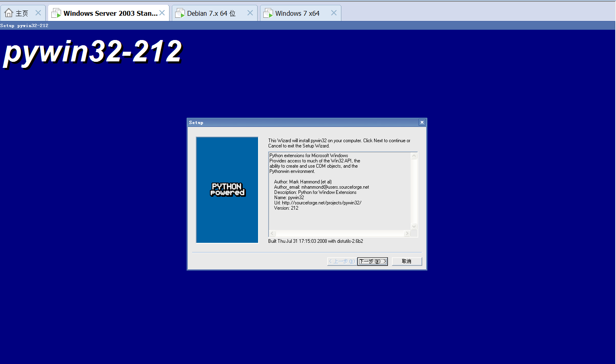Click the 下一步 (Next) button
Screen dimensions: 616x364
point(373,261)
